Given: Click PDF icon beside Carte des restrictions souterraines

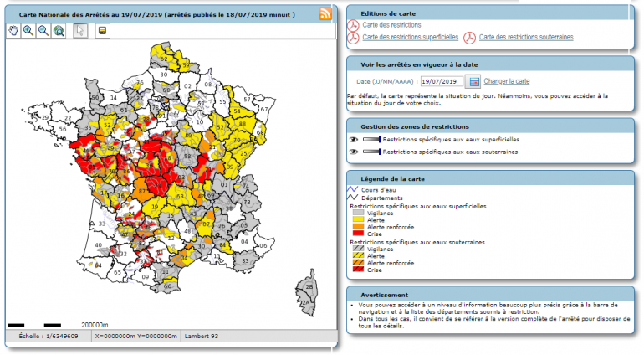Looking at the screenshot, I should [x=471, y=38].
